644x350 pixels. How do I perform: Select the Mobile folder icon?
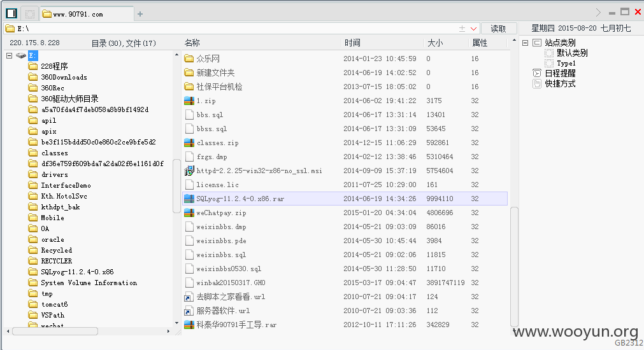pos(33,218)
